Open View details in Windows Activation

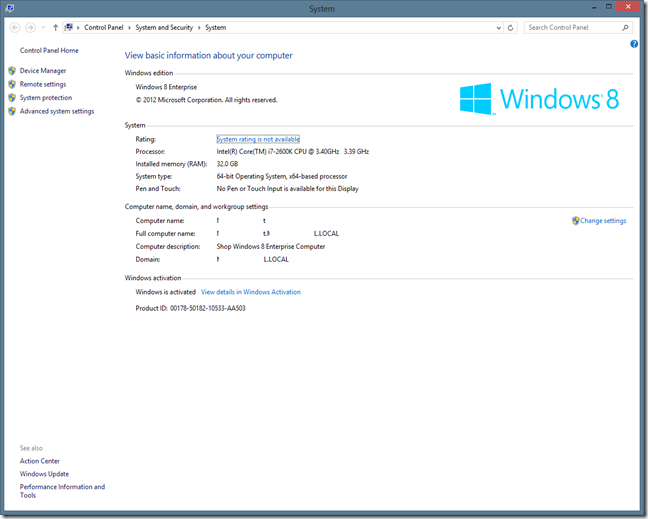[x=250, y=292]
